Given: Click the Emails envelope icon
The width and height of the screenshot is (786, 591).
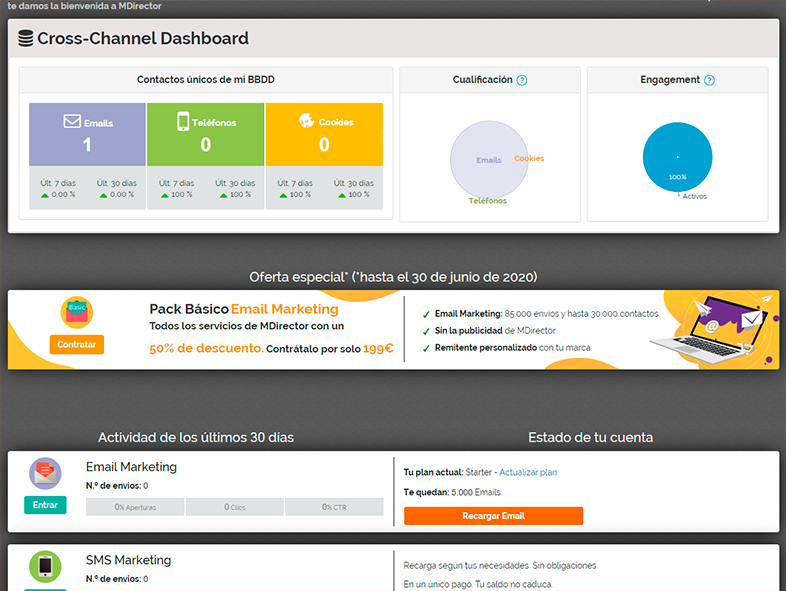Looking at the screenshot, I should pyautogui.click(x=72, y=121).
